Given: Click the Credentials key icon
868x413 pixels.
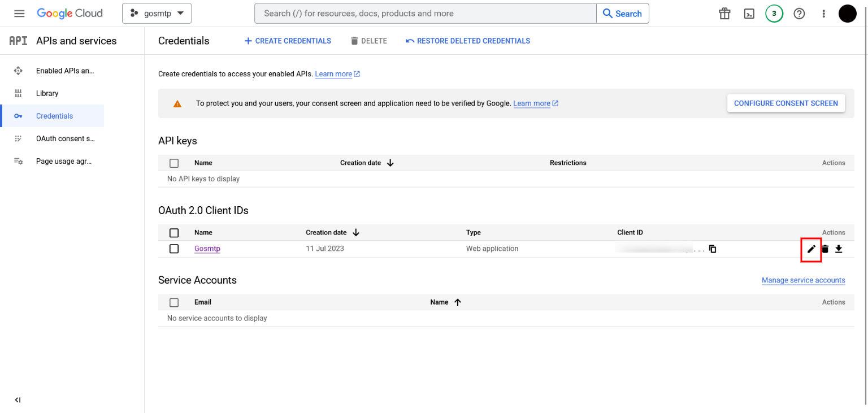Looking at the screenshot, I should (x=18, y=116).
